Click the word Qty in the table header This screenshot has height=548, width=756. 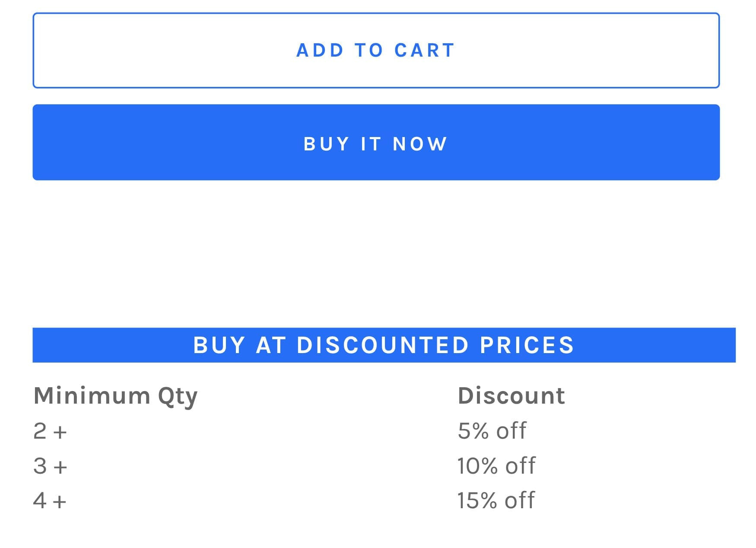coord(178,396)
